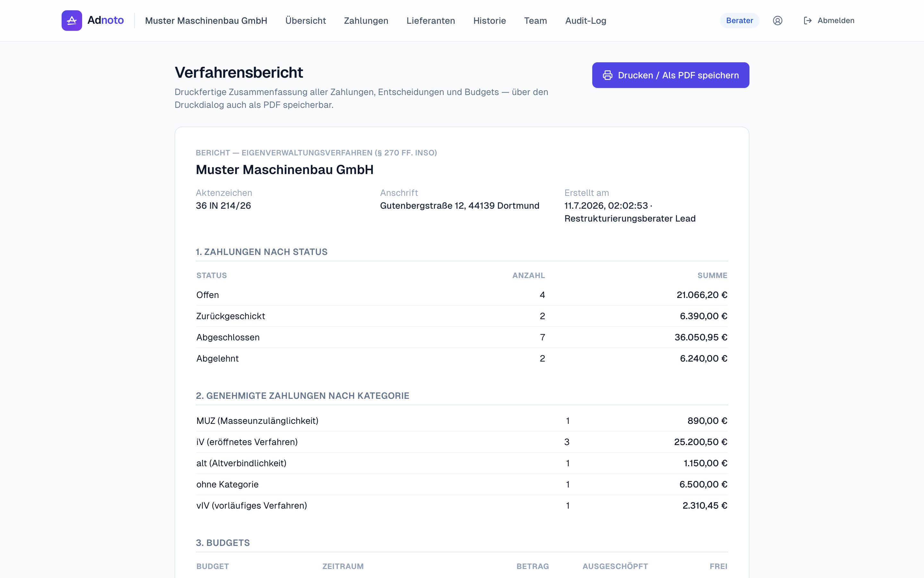Go to Zahlungen page
This screenshot has width=924, height=578.
(x=366, y=21)
